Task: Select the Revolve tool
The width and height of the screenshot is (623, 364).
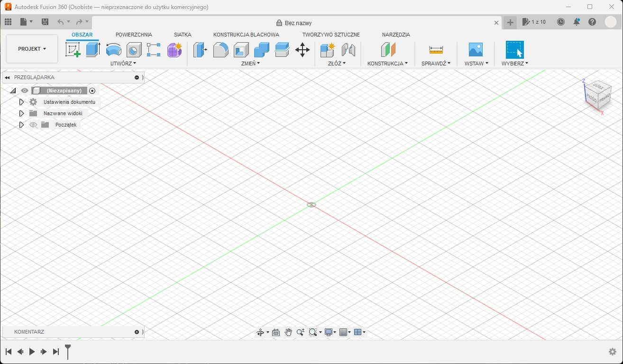Action: 113,50
